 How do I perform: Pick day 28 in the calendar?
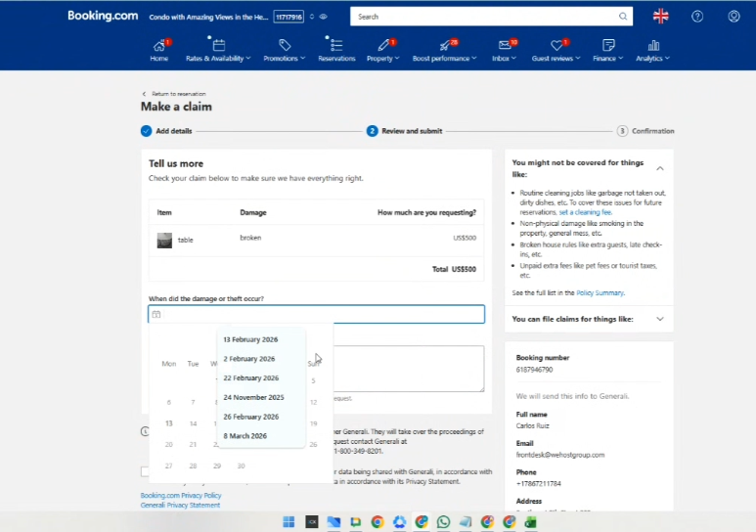(193, 465)
